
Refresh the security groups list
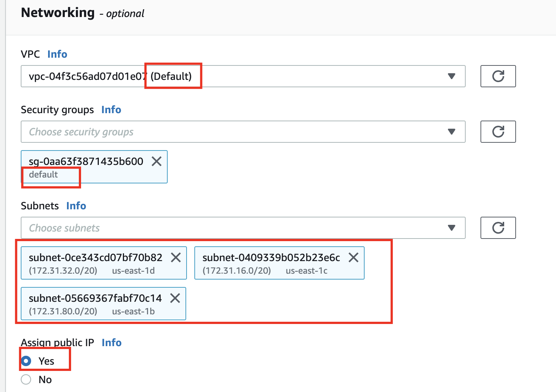498,132
